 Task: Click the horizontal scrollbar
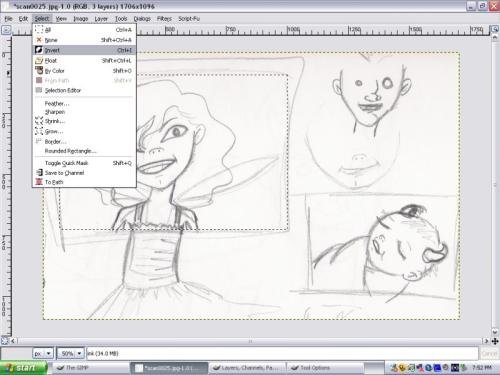pos(250,341)
